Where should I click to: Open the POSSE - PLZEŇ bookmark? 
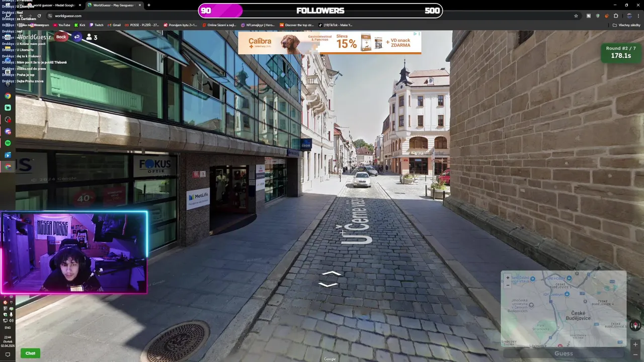point(142,25)
